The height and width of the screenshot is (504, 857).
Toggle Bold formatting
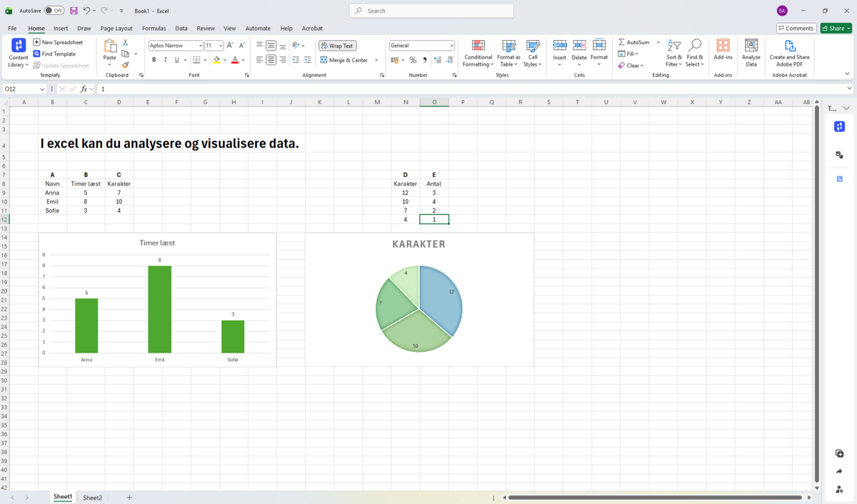click(x=154, y=60)
